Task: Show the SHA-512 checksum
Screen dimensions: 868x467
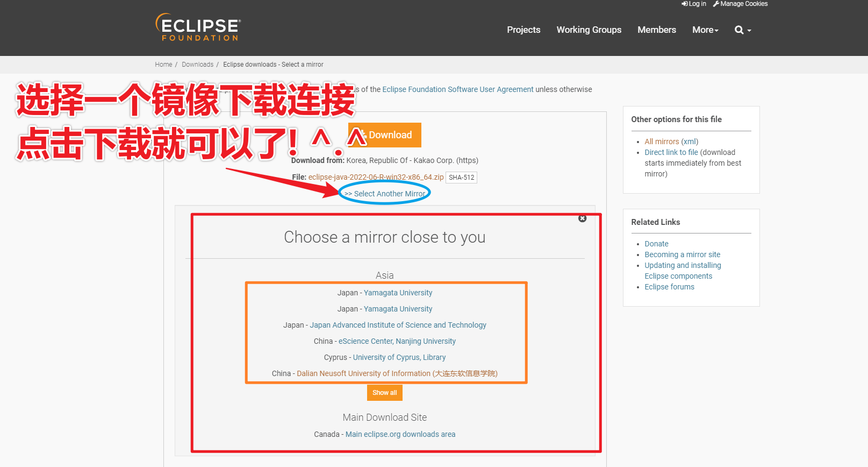Action: (x=462, y=178)
